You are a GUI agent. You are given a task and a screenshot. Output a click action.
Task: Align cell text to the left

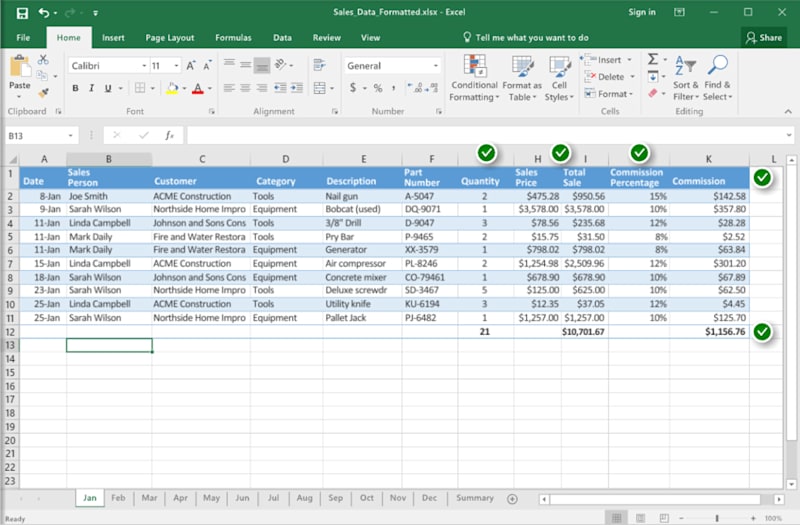pyautogui.click(x=229, y=88)
